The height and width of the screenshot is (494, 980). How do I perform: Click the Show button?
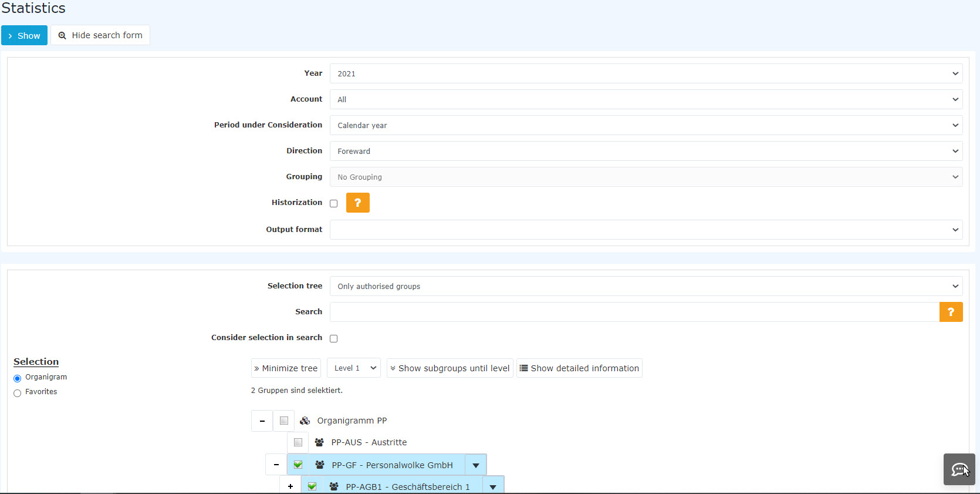24,35
